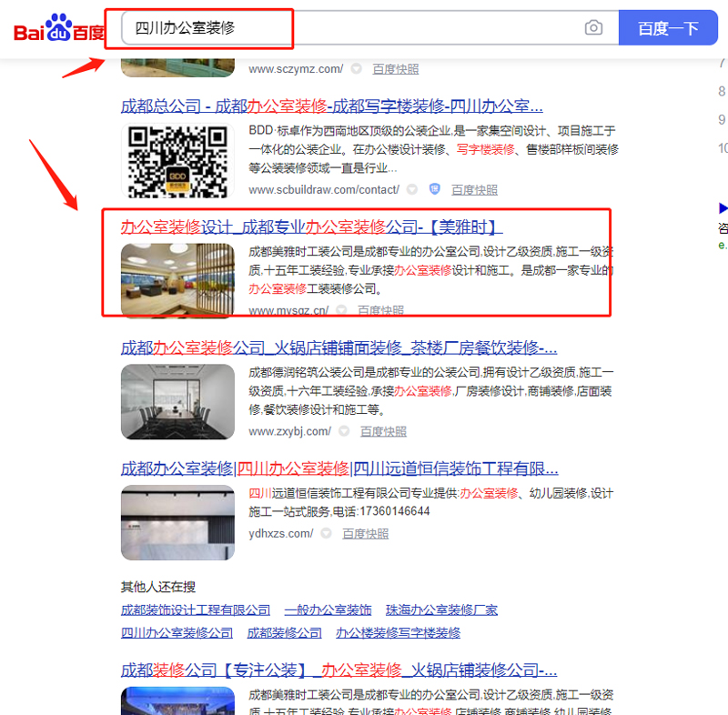Click the Baidu logo
This screenshot has height=715, width=728.
click(58, 31)
